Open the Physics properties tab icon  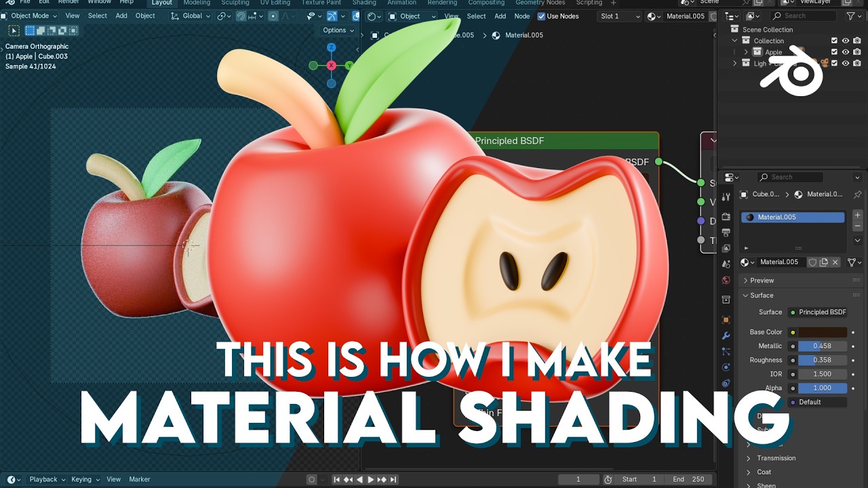coord(726,367)
